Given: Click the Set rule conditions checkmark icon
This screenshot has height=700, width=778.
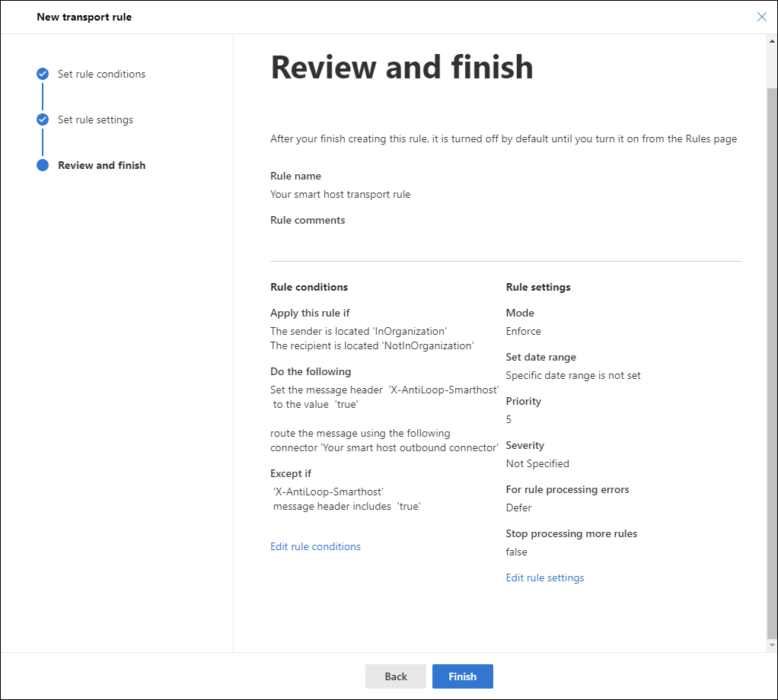Looking at the screenshot, I should 43,74.
